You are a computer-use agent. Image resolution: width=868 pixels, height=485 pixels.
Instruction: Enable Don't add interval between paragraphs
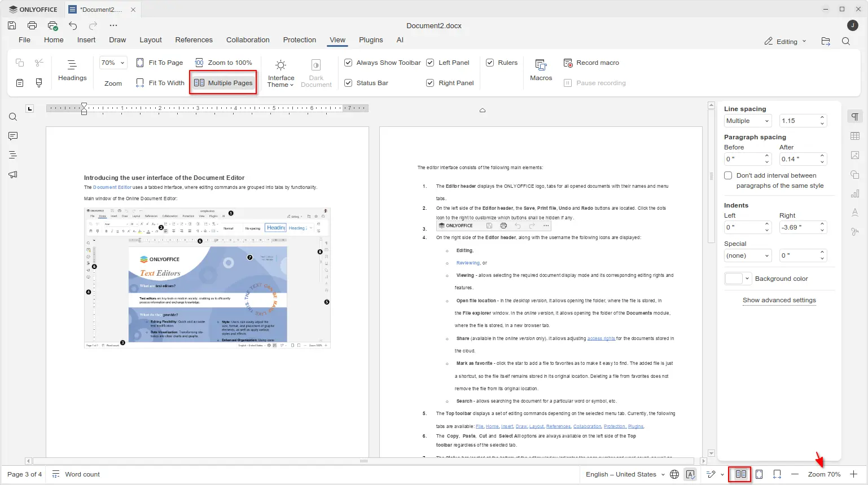click(x=729, y=175)
